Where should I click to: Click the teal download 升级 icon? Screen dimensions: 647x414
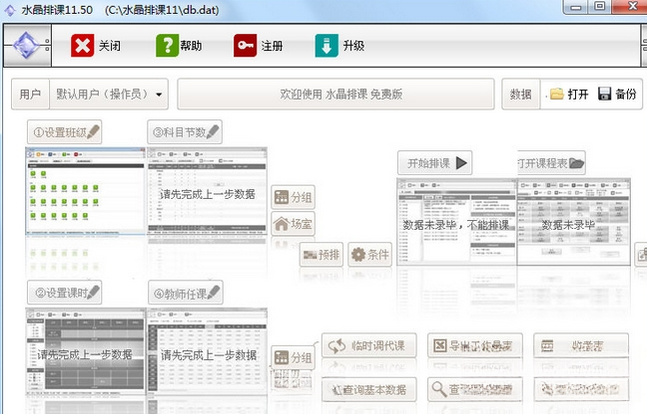click(x=326, y=45)
